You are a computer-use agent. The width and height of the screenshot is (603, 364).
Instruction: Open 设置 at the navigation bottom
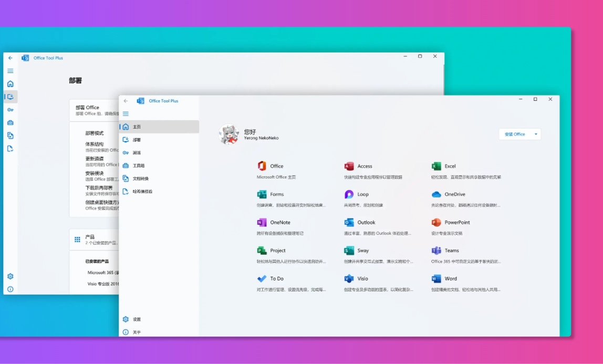tap(159, 319)
